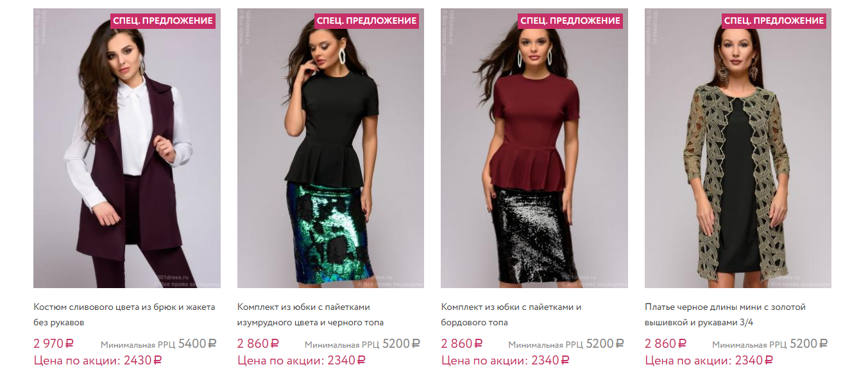
Task: Click 'Минимальная РРЦ 5200 ₽' under the black dress
Action: point(770,344)
